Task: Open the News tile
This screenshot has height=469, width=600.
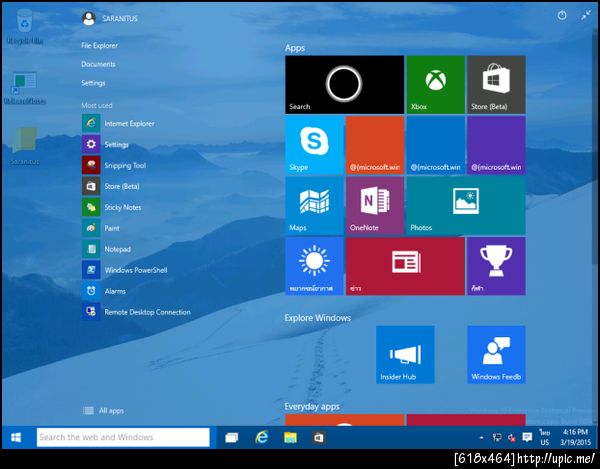Action: tap(405, 266)
